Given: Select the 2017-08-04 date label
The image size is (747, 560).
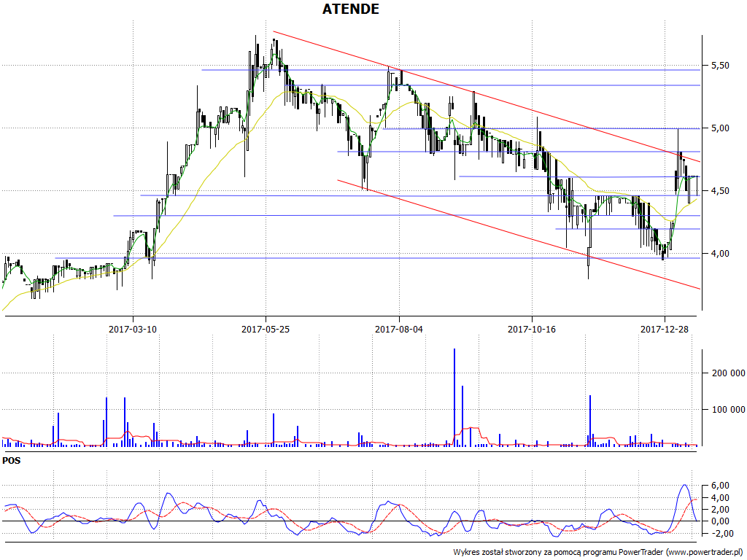Looking at the screenshot, I should [399, 329].
